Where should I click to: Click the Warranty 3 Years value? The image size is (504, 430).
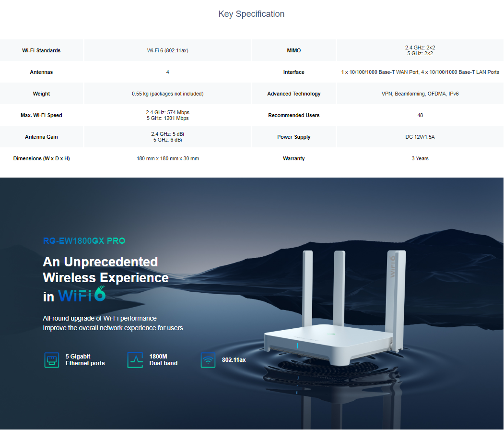pos(420,158)
